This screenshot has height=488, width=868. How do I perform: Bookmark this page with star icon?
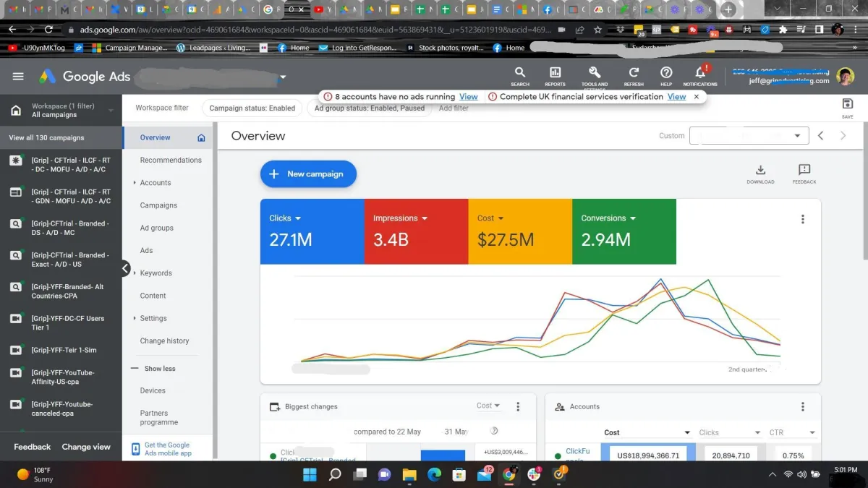[597, 30]
